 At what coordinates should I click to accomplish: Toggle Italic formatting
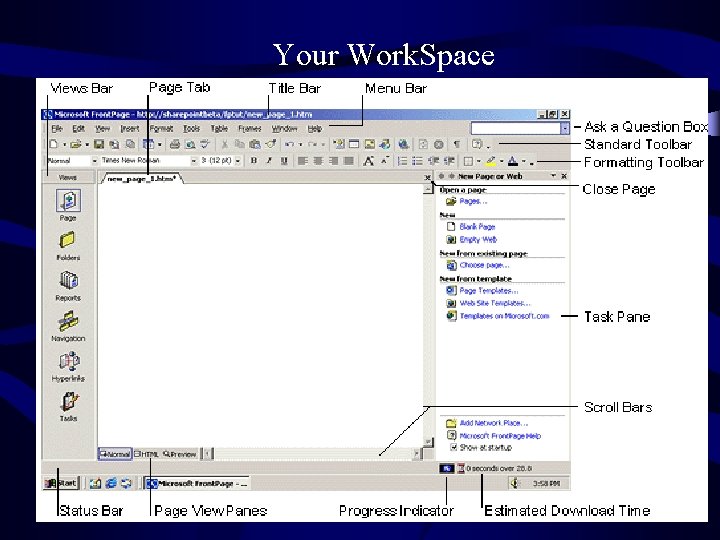pos(269,161)
